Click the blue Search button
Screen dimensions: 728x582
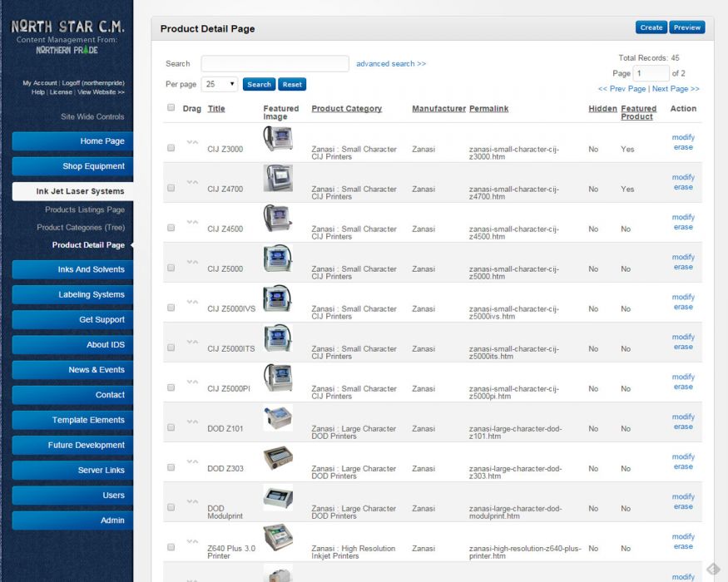coord(259,85)
